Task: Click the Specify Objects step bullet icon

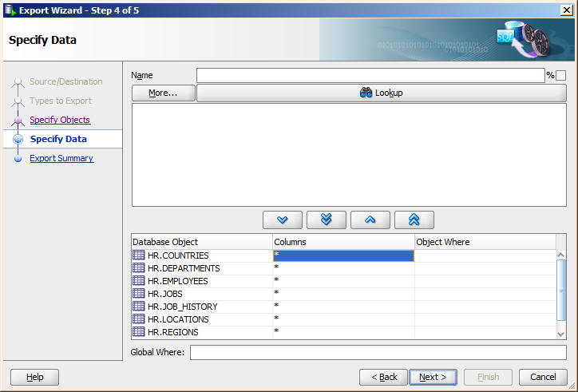Action: point(18,121)
